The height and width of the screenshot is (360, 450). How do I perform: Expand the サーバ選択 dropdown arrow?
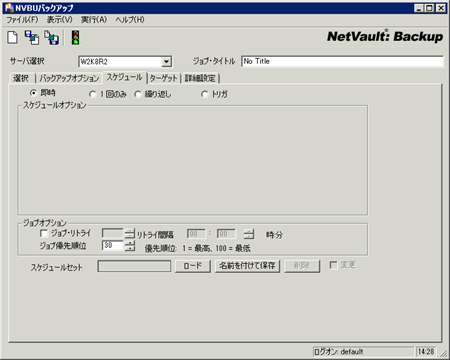click(x=166, y=61)
